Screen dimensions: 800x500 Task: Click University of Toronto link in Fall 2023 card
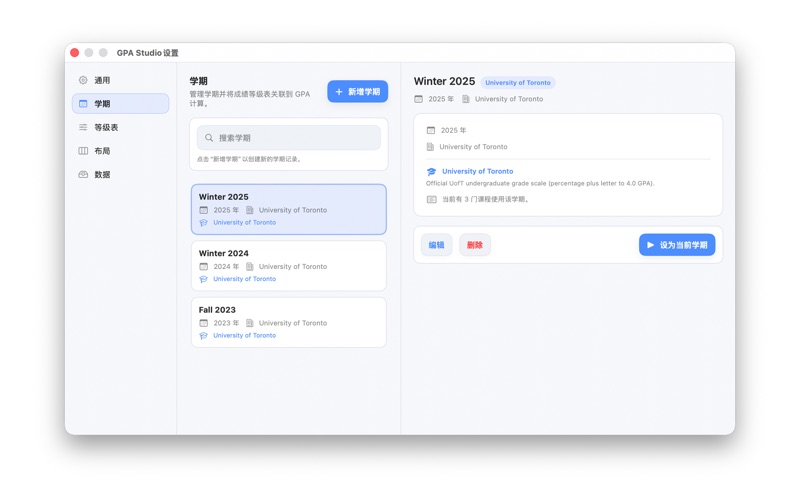pyautogui.click(x=244, y=336)
